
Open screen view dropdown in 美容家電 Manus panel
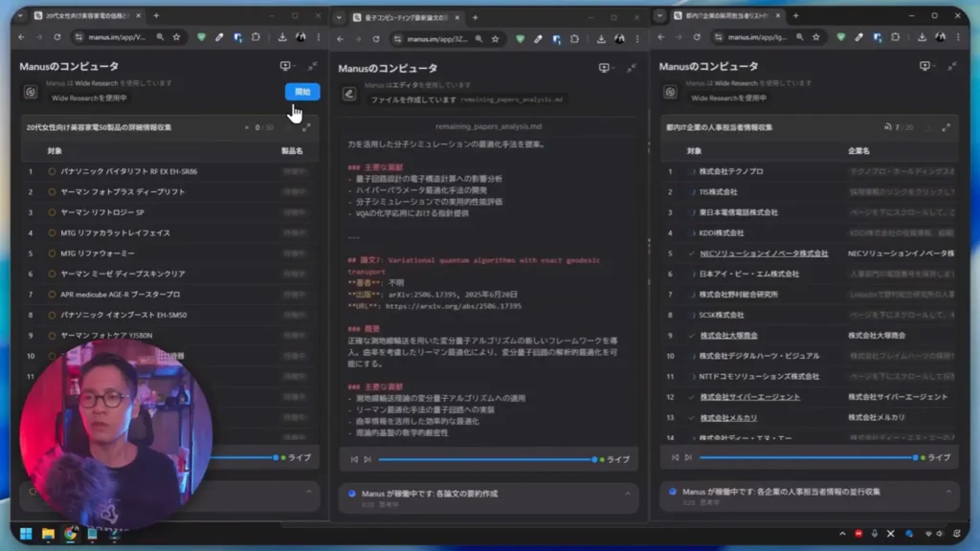(287, 66)
